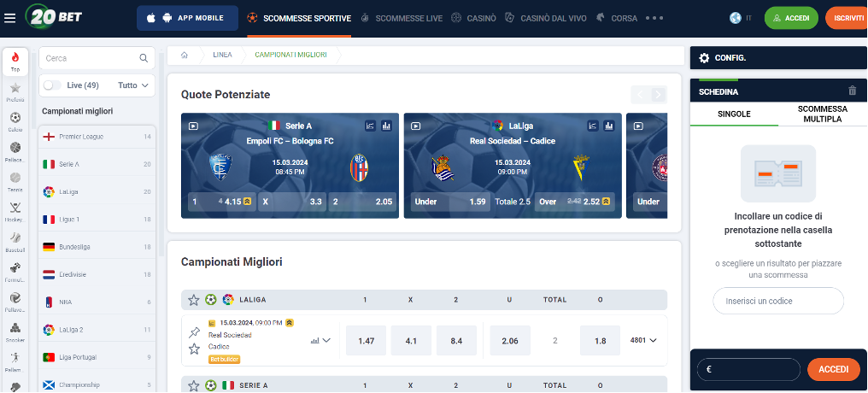Select odds 8.4 for Cadice win
The image size is (868, 393).
click(x=457, y=340)
